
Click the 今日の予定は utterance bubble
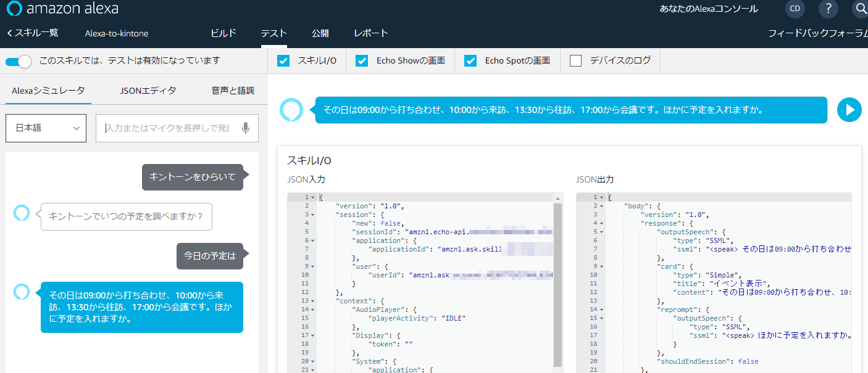point(210,256)
